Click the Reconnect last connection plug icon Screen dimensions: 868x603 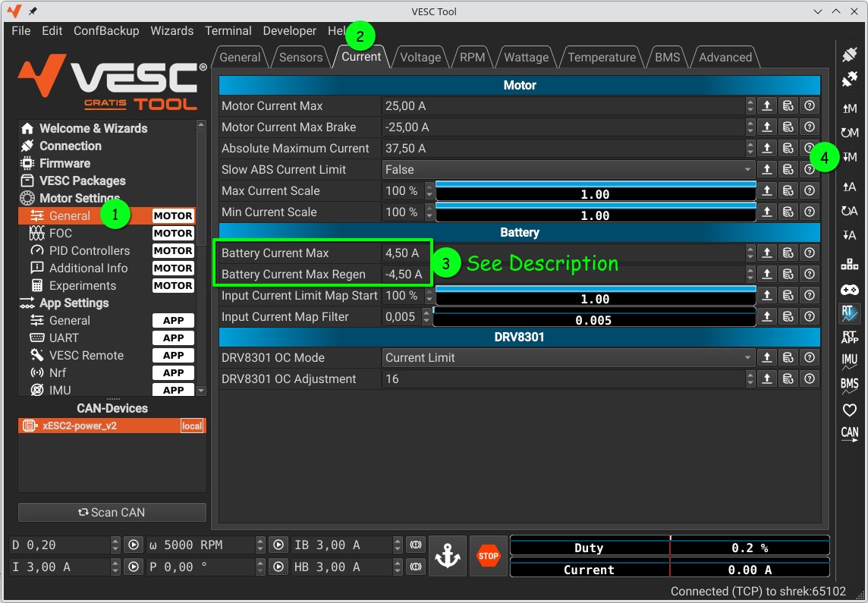[849, 55]
